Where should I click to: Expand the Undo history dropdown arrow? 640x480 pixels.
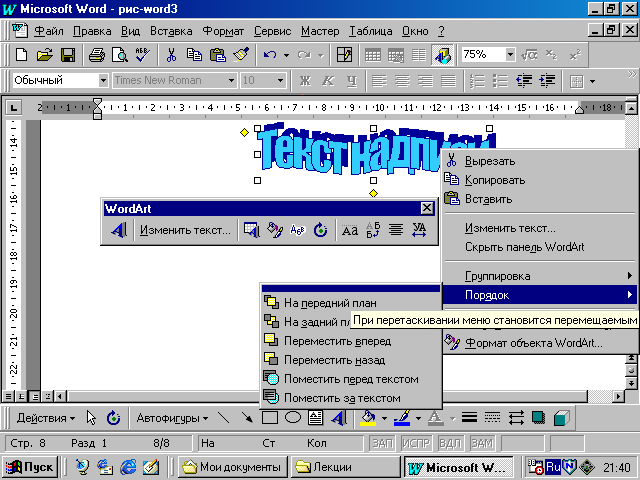[x=286, y=55]
